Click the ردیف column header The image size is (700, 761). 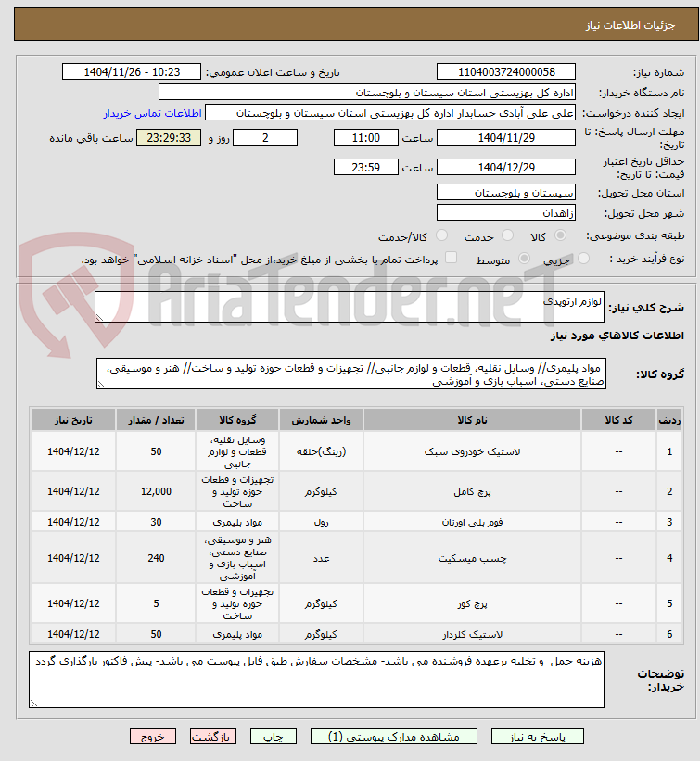[669, 420]
